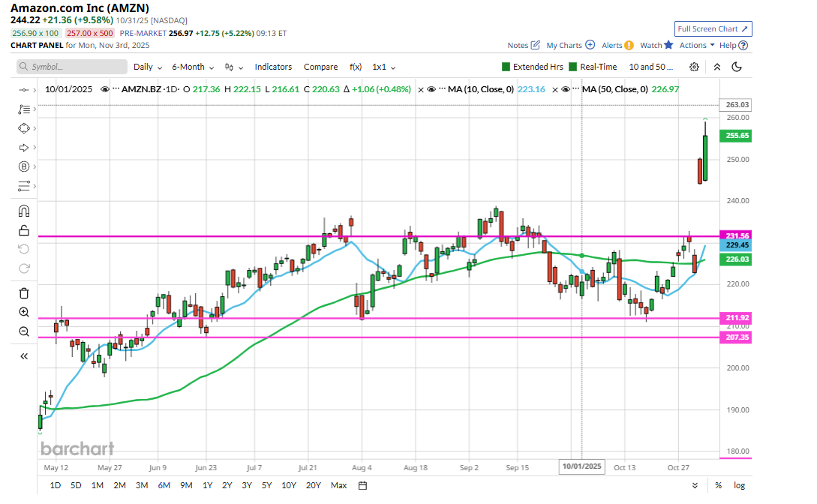Open chart settings gear icon
817x504 pixels.
coord(694,67)
